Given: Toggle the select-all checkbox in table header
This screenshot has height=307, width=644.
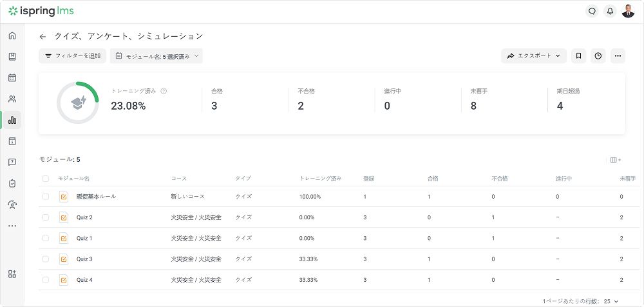Looking at the screenshot, I should pos(46,179).
